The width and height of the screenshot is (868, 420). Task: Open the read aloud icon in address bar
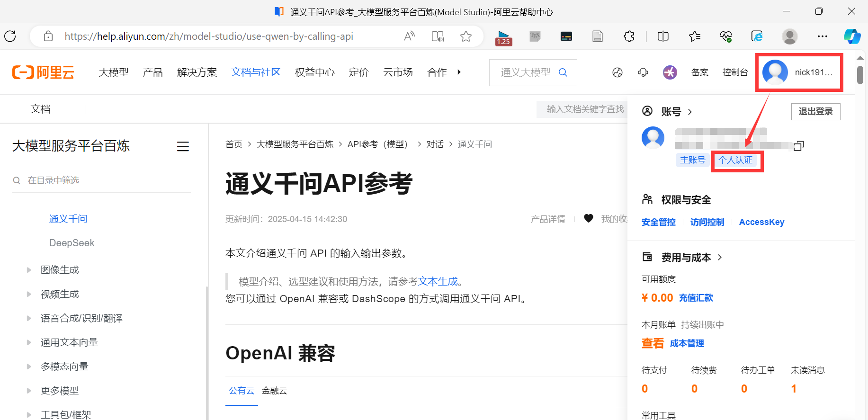click(x=409, y=36)
